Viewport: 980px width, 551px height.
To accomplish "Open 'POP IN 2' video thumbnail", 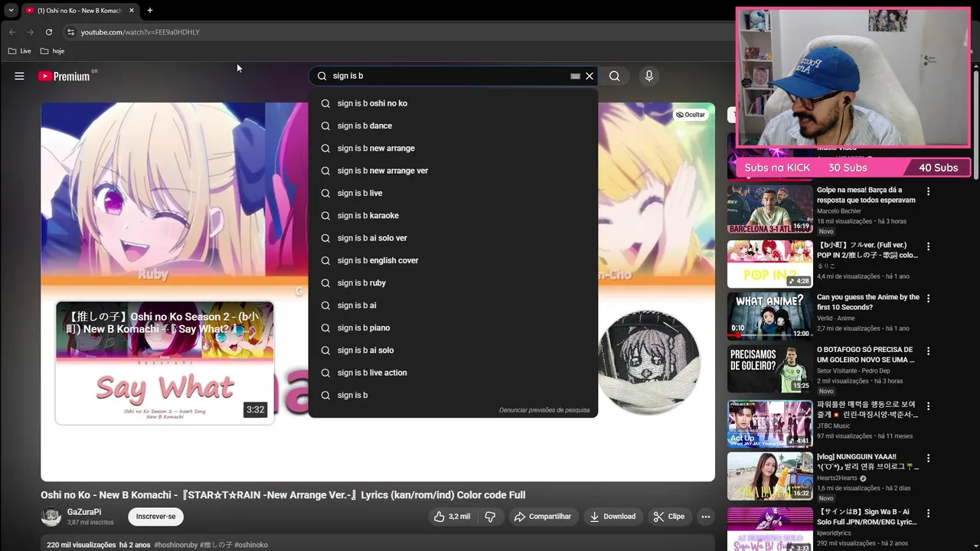I will coord(769,264).
